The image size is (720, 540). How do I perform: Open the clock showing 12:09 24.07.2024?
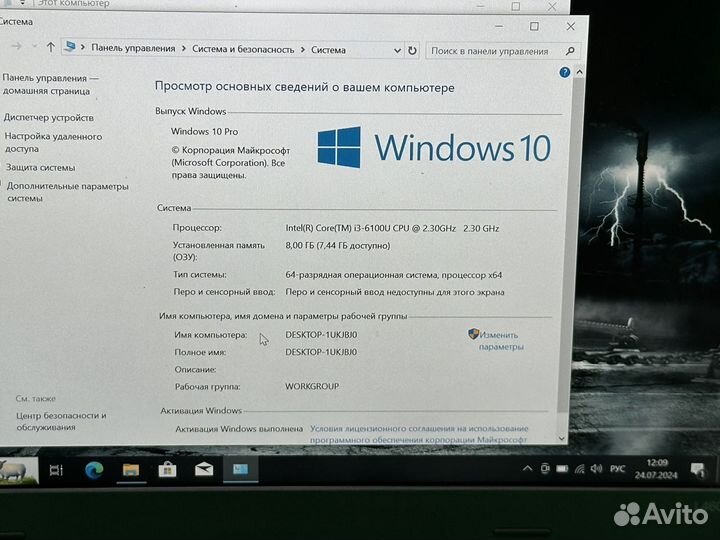coord(656,469)
